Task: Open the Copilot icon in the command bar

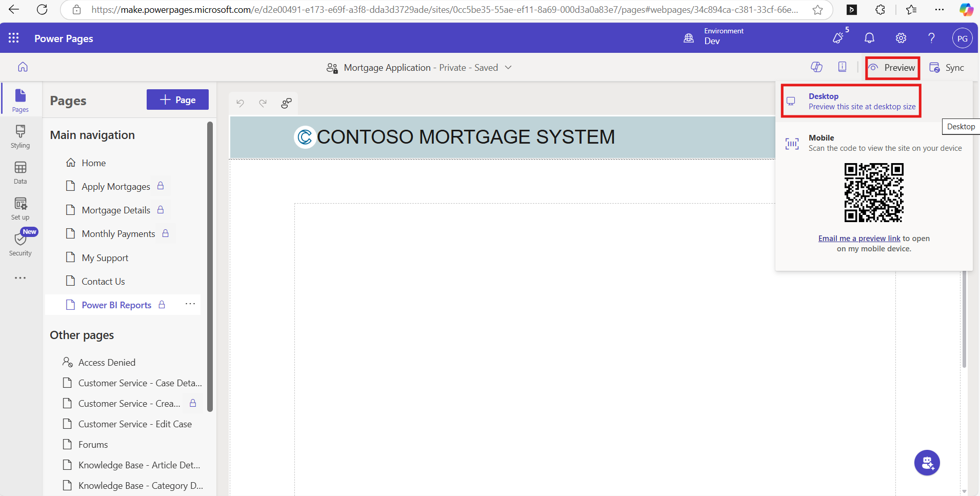Action: click(816, 67)
